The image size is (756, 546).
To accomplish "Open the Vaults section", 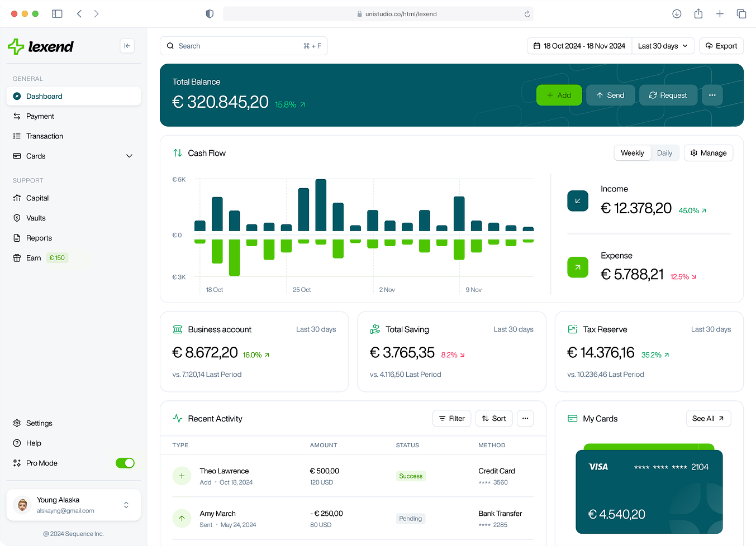I will coord(36,218).
